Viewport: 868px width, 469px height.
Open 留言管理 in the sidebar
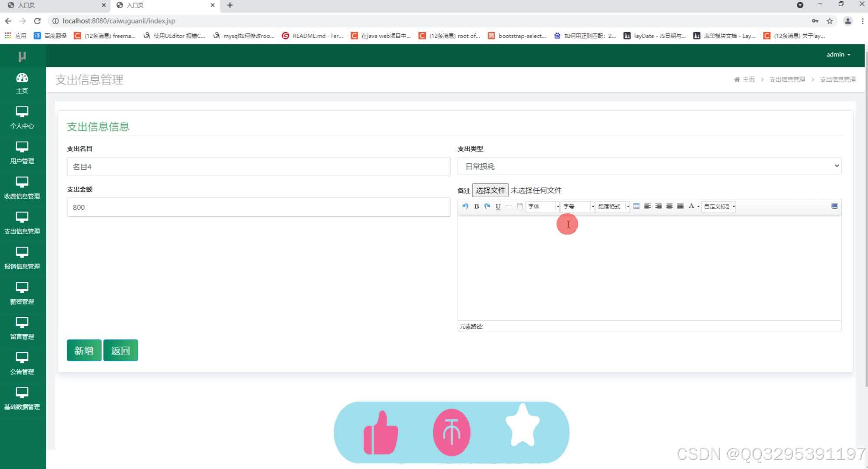(22, 329)
